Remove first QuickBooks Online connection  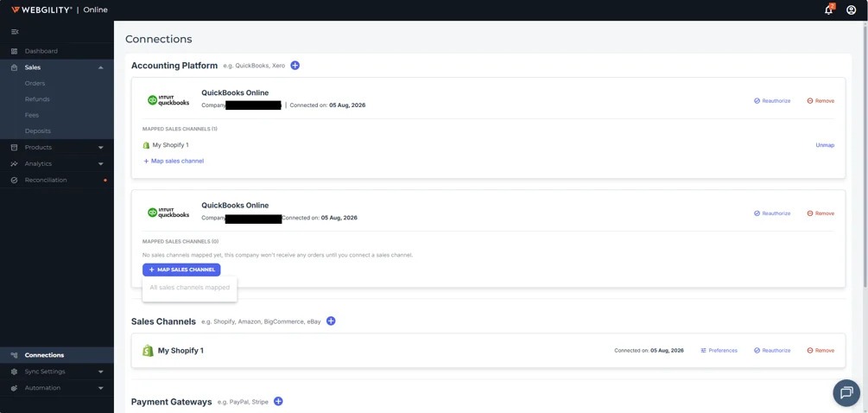coord(820,101)
